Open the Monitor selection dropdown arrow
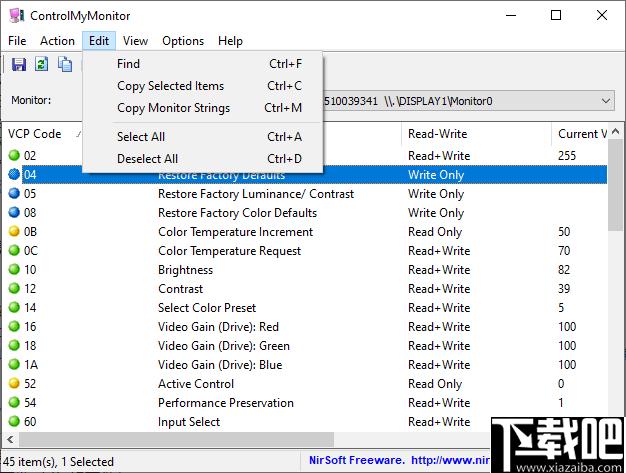The height and width of the screenshot is (473, 626). pyautogui.click(x=606, y=101)
